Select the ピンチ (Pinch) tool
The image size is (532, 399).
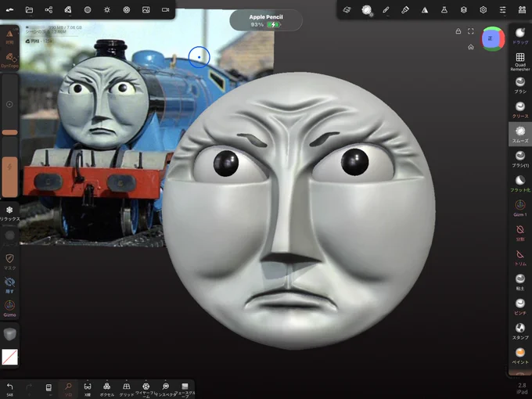click(x=520, y=307)
